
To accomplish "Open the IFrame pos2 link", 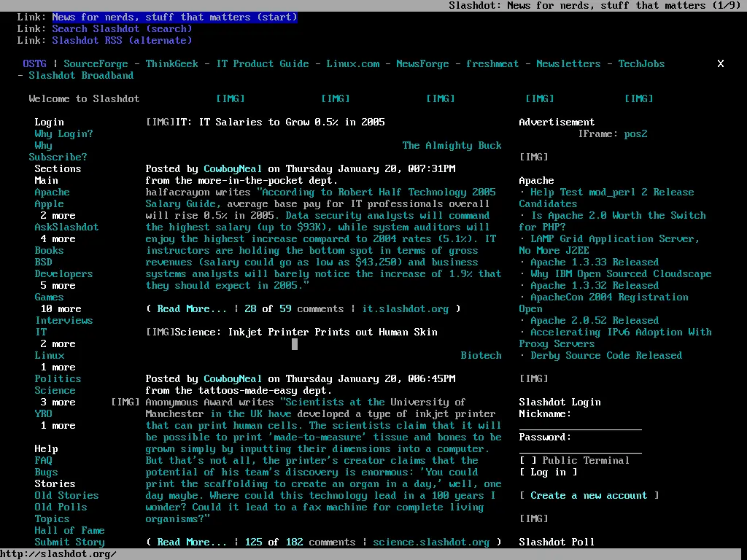I will (x=636, y=134).
